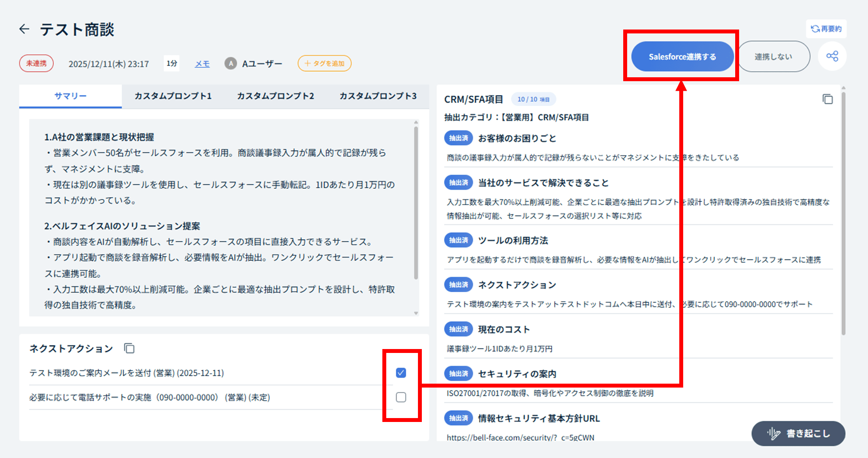Click the タグを追加 button
This screenshot has height=458, width=868.
(x=324, y=63)
